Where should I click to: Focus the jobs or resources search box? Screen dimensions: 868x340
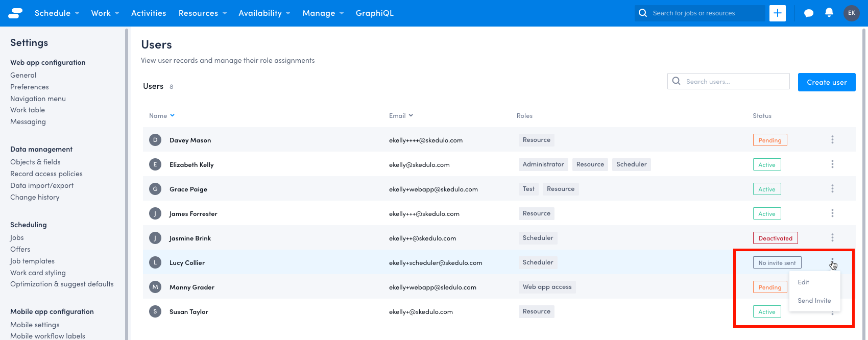705,13
